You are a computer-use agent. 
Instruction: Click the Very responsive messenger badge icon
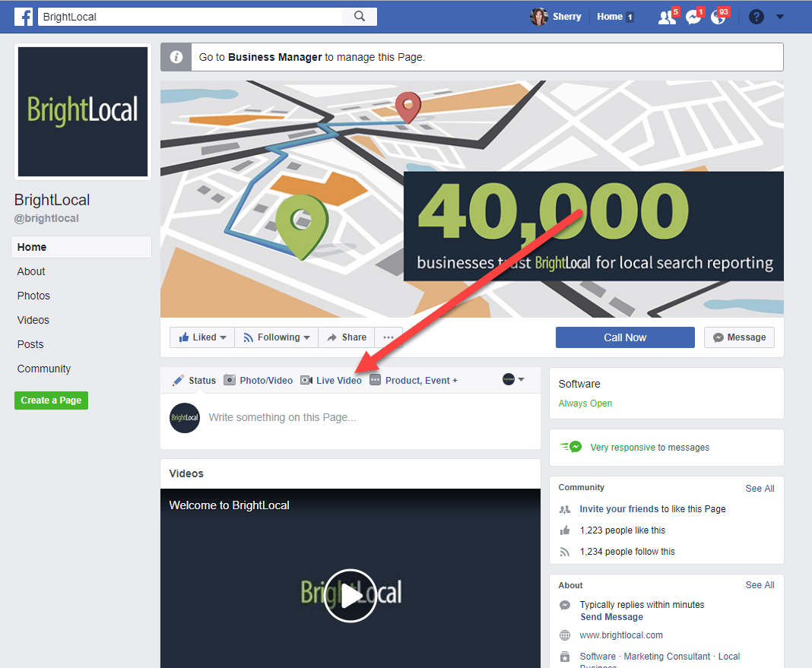(x=571, y=447)
